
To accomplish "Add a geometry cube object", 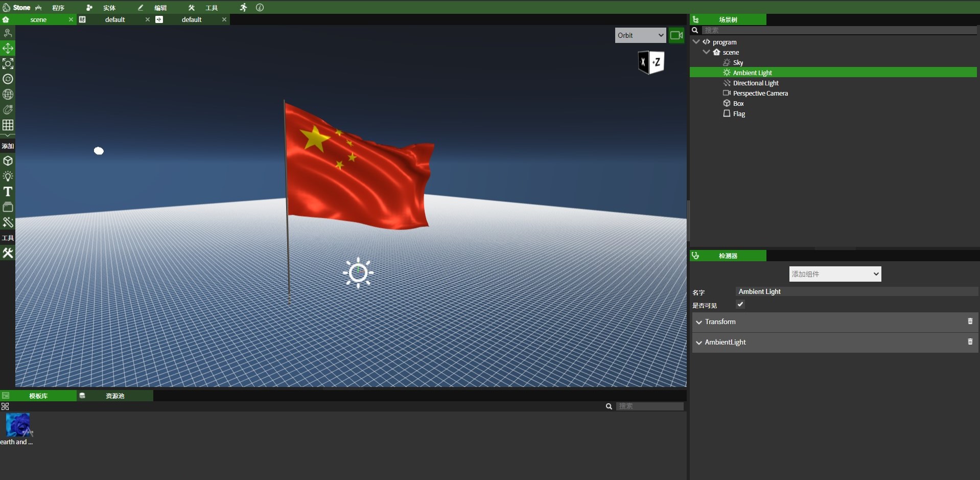I will coord(8,161).
